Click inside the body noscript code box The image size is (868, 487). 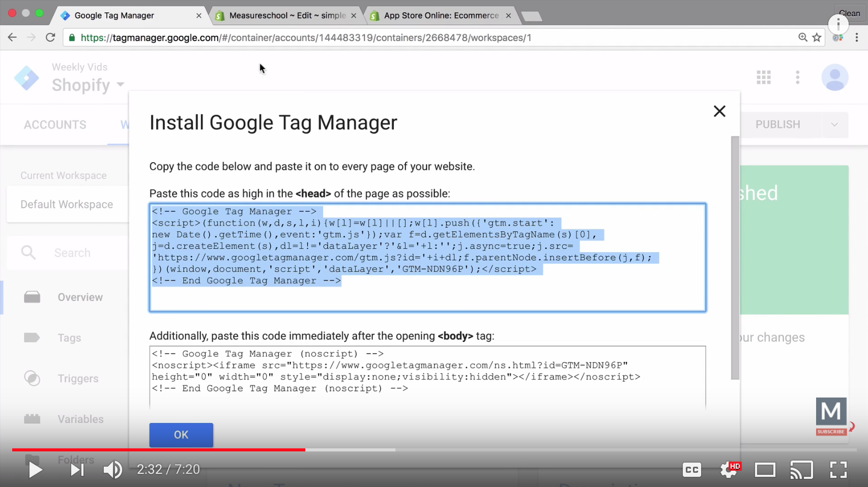click(427, 377)
